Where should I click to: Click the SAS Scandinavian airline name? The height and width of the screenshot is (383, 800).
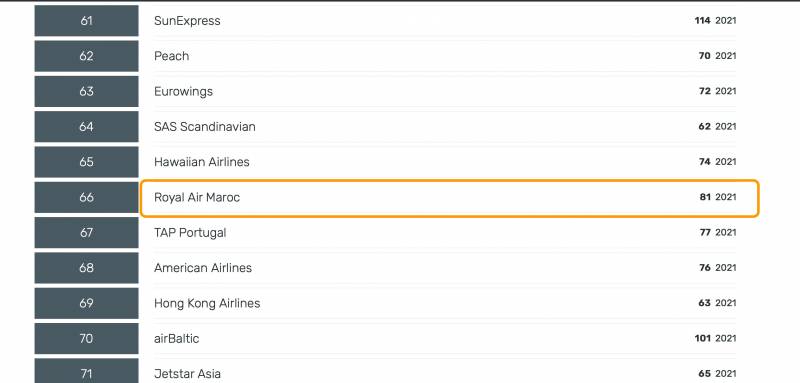click(x=205, y=126)
